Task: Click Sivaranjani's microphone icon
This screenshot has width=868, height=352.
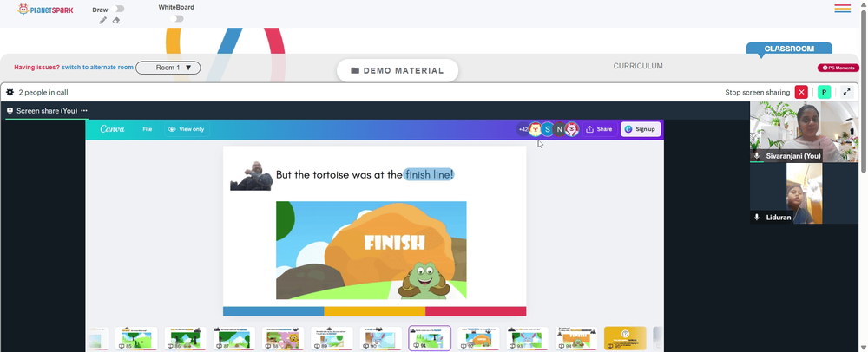Action: (x=757, y=156)
